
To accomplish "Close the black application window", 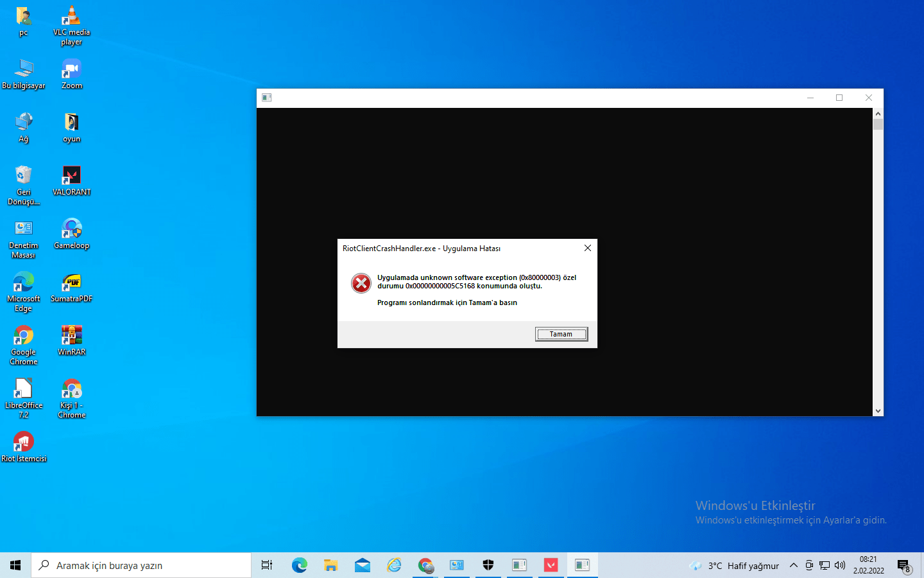I will pos(869,98).
